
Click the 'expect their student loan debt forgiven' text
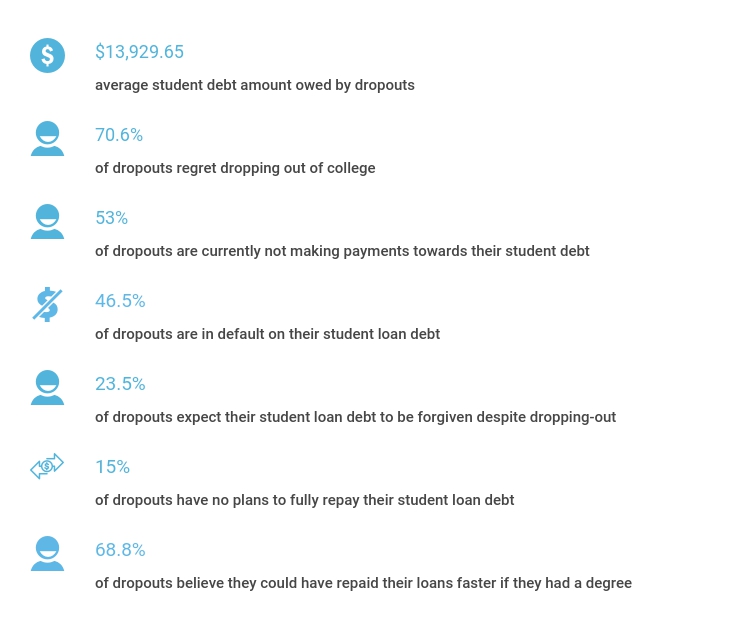(355, 417)
